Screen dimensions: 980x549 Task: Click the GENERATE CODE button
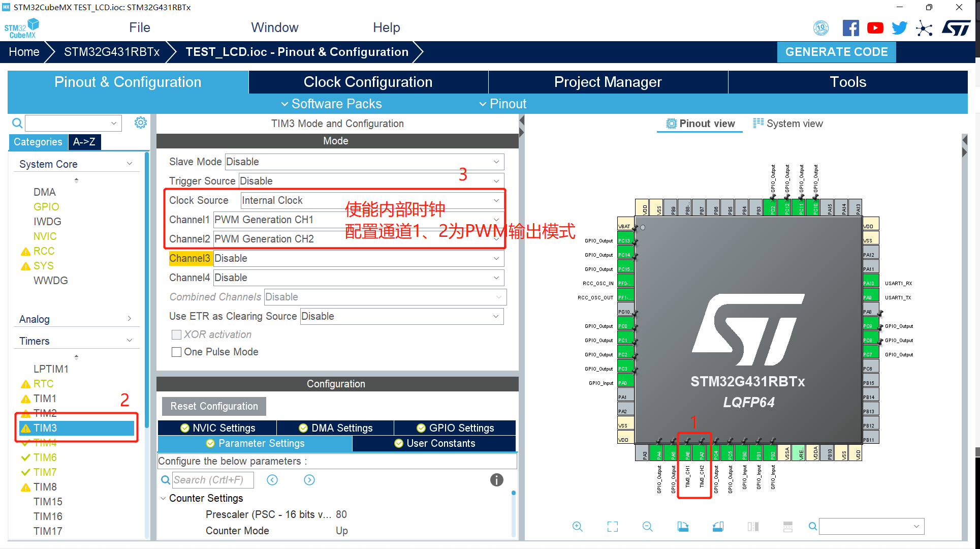click(836, 52)
